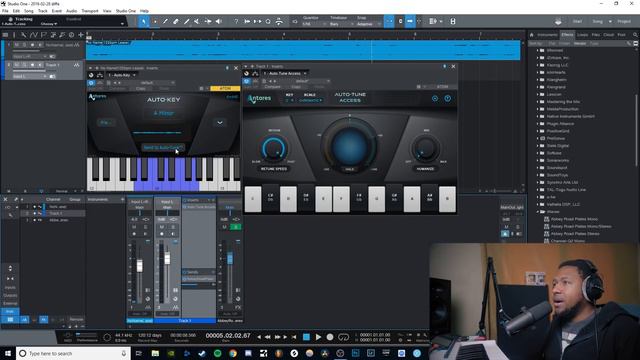Click the browser search magnifier icon
This screenshot has width=640, height=360.
[635, 35]
